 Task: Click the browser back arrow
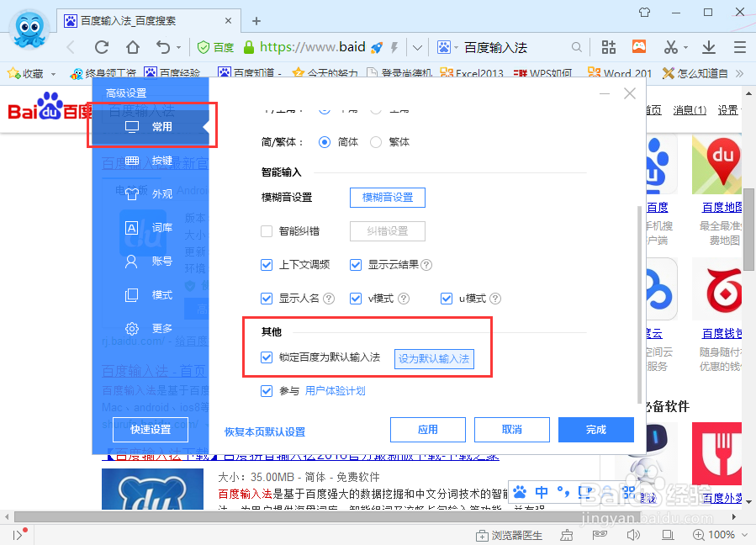pos(71,47)
